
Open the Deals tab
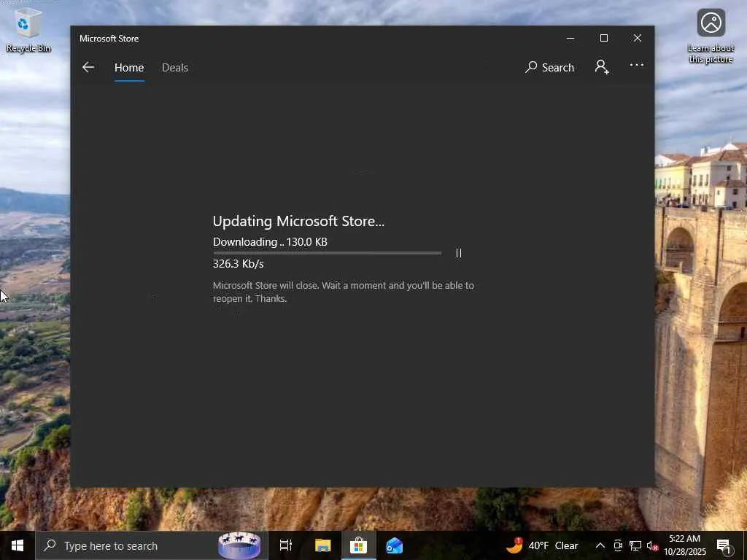pos(175,68)
